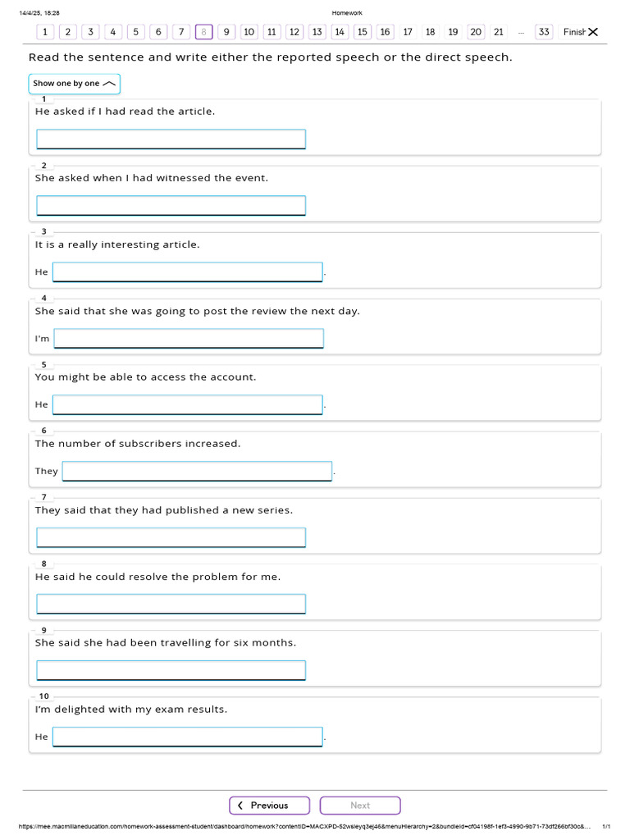Viewport: 630px width, 840px height.
Task: Click the answer field for sentence 9
Action: pos(171,671)
